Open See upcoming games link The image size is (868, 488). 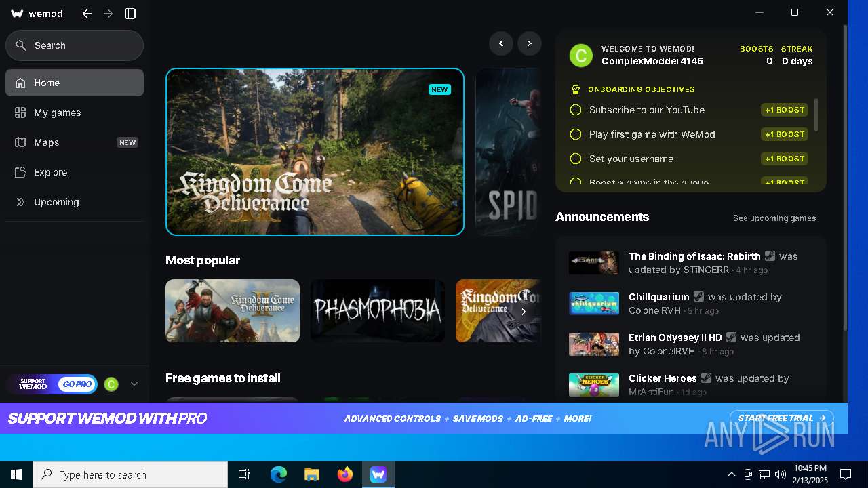click(774, 218)
